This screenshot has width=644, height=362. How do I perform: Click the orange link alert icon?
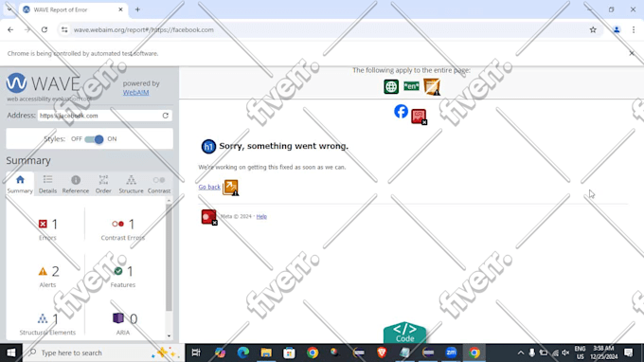pos(230,188)
